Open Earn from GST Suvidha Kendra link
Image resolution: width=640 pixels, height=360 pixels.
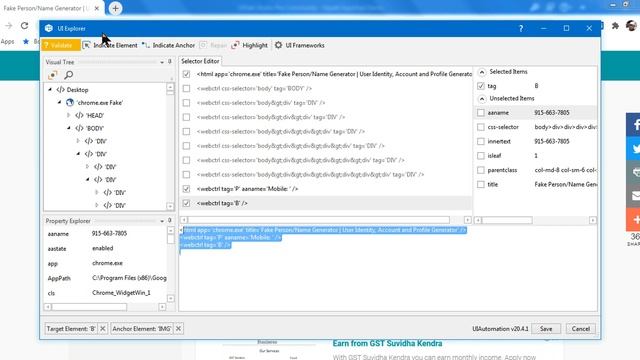(x=387, y=344)
